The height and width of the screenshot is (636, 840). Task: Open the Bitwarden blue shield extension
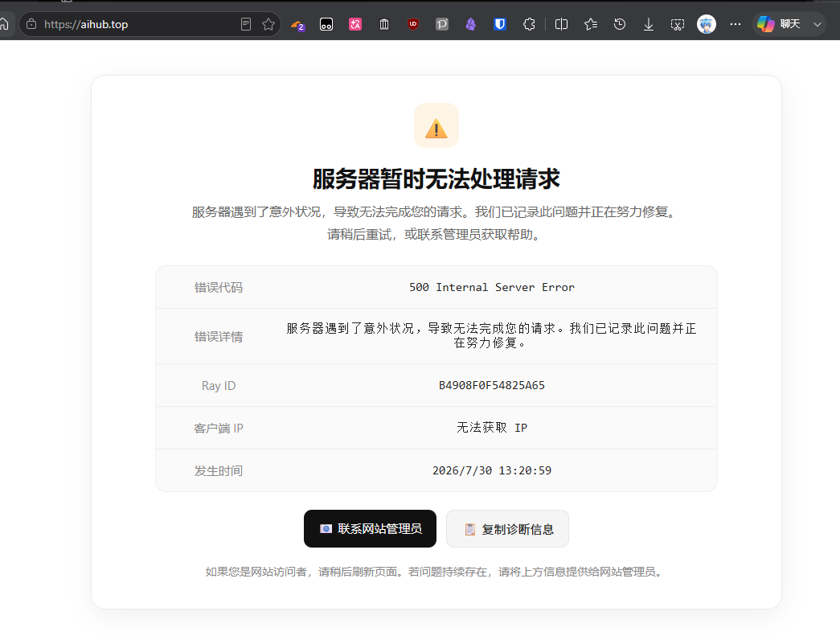[500, 24]
